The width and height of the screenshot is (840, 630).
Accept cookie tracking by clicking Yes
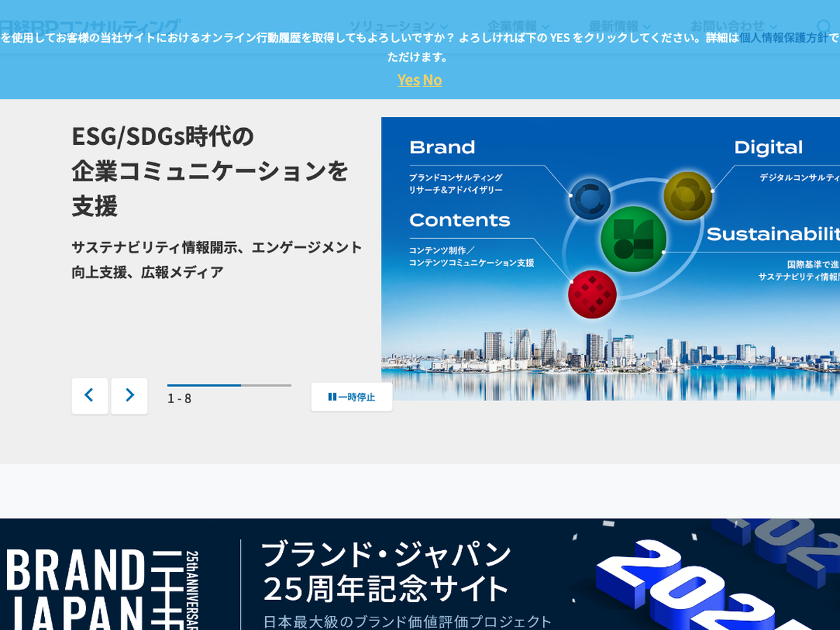tap(408, 80)
